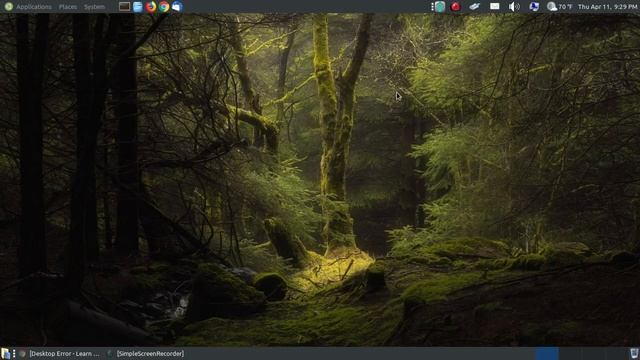Viewport: 640px width, 360px height.
Task: Open the scanner-like tray applet icon
Action: (474, 7)
